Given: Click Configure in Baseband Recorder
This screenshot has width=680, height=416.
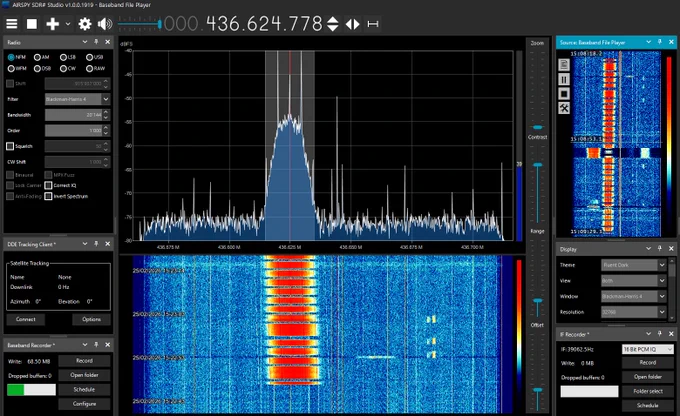Looking at the screenshot, I should pyautogui.click(x=84, y=404).
